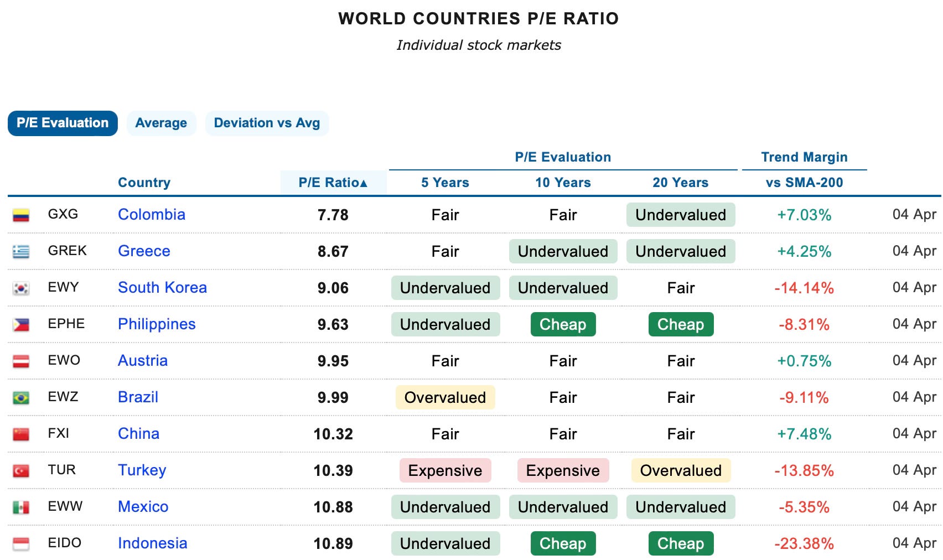Sort by vs SMA-200 column header
The image size is (943, 560).
pyautogui.click(x=804, y=183)
